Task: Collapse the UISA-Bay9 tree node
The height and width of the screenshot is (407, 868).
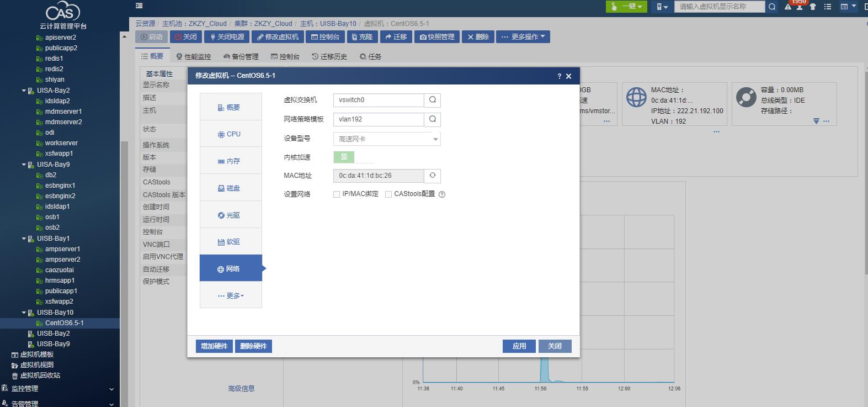Action: (x=24, y=165)
